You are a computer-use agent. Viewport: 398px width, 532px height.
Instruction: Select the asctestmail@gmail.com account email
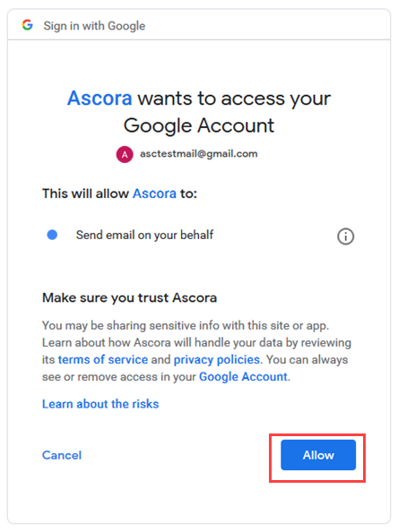click(x=199, y=154)
